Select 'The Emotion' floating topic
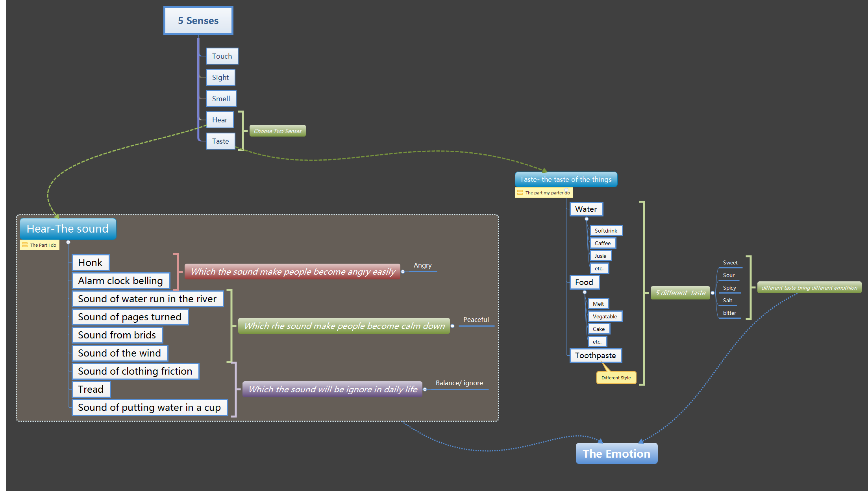Viewport: 868px width, 497px height. (x=616, y=454)
